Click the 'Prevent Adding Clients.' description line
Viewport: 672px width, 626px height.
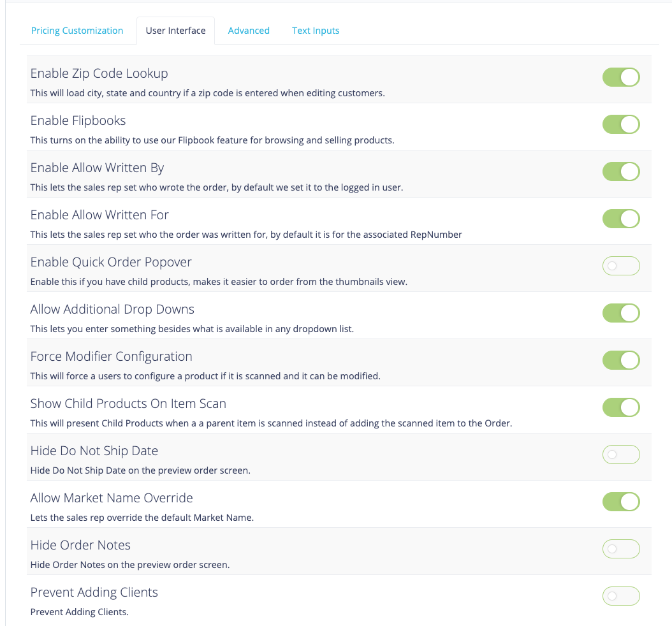pyautogui.click(x=79, y=611)
